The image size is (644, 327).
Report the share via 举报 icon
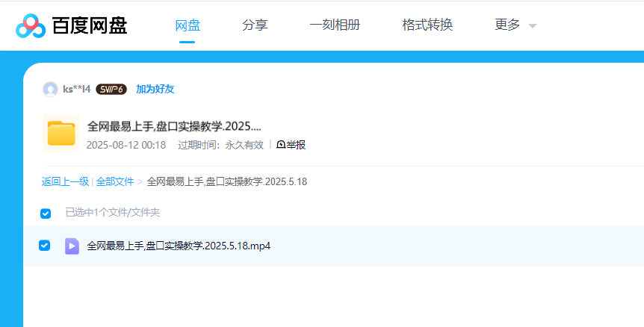[291, 145]
